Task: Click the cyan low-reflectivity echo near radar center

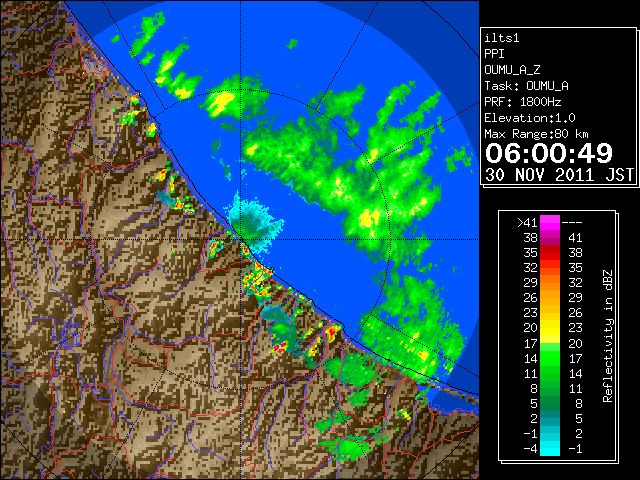Action: (255, 222)
